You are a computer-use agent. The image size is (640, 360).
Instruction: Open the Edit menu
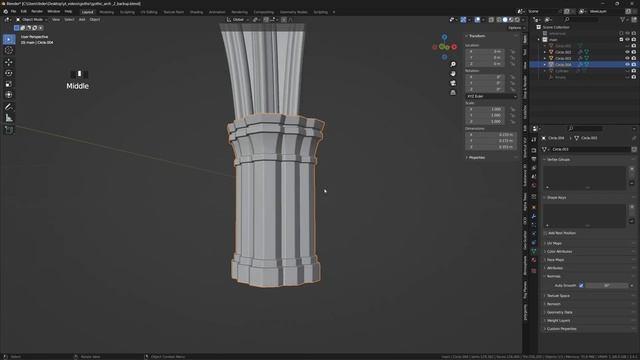tap(24, 11)
